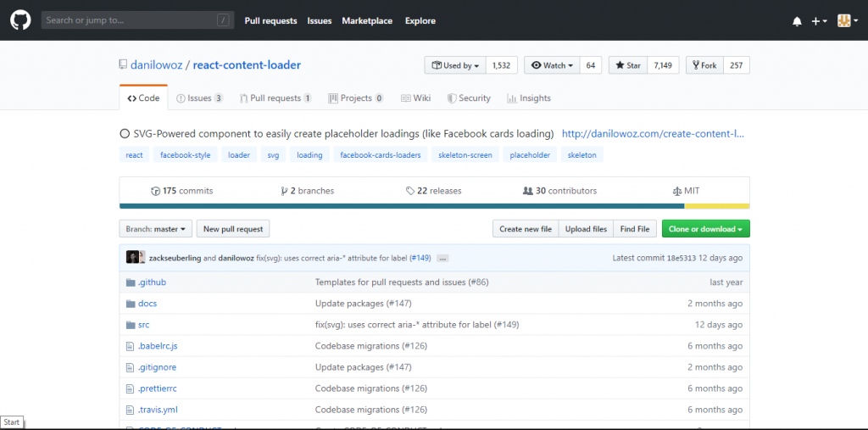This screenshot has width=868, height=430.
Task: View the 64 watchers count
Action: pos(591,65)
